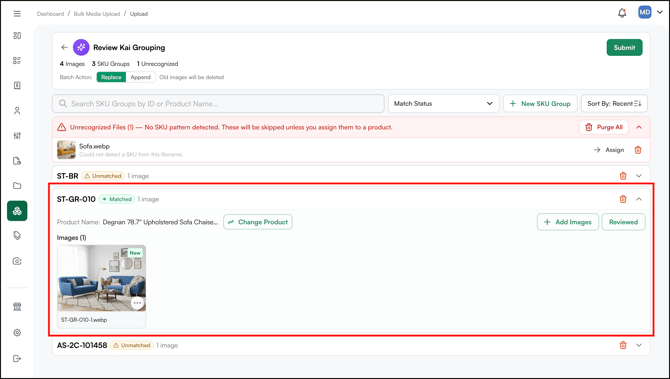Click the logout icon in sidebar
The width and height of the screenshot is (670, 379).
(x=17, y=358)
